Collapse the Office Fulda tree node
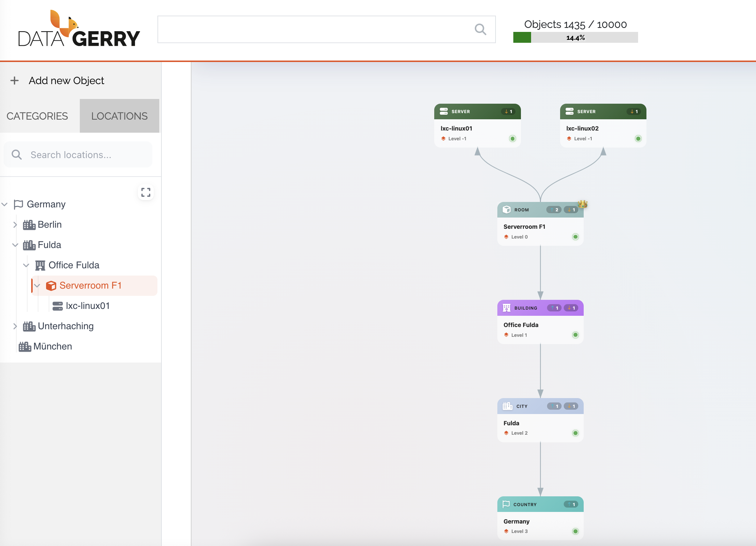The width and height of the screenshot is (756, 546). pos(26,265)
